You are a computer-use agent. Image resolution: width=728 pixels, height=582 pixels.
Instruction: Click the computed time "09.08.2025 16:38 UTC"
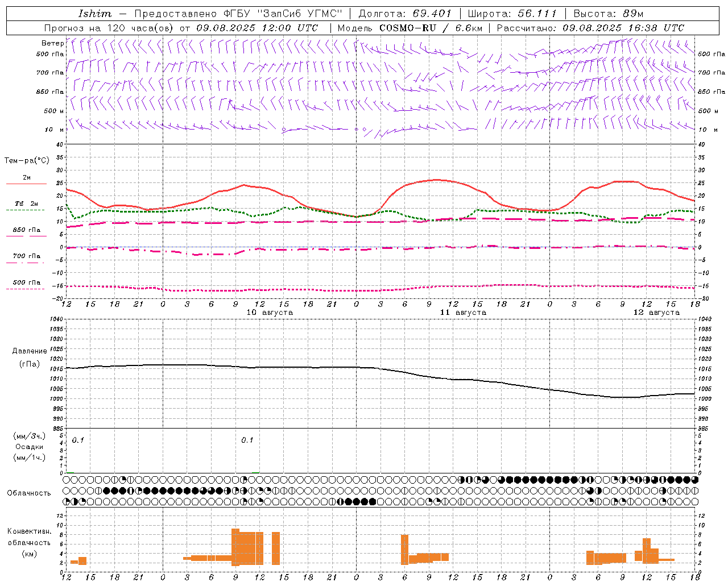click(x=623, y=28)
